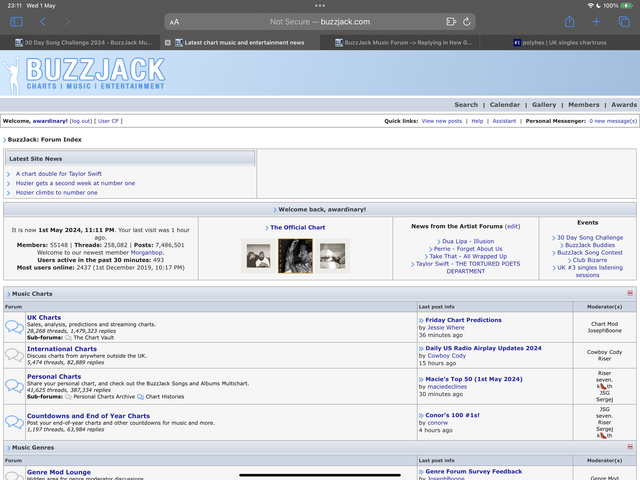Image resolution: width=640 pixels, height=480 pixels.
Task: Click the Chart Histories sub-forum icon
Action: [140, 397]
